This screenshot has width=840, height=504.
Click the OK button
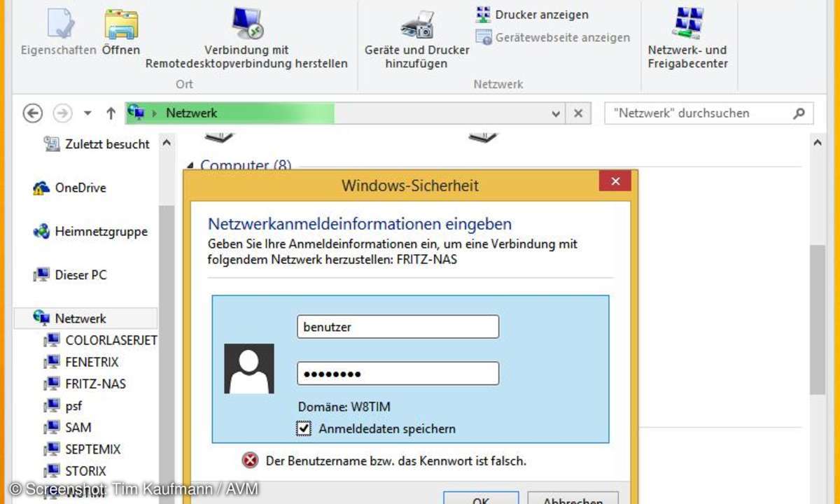[x=480, y=498]
